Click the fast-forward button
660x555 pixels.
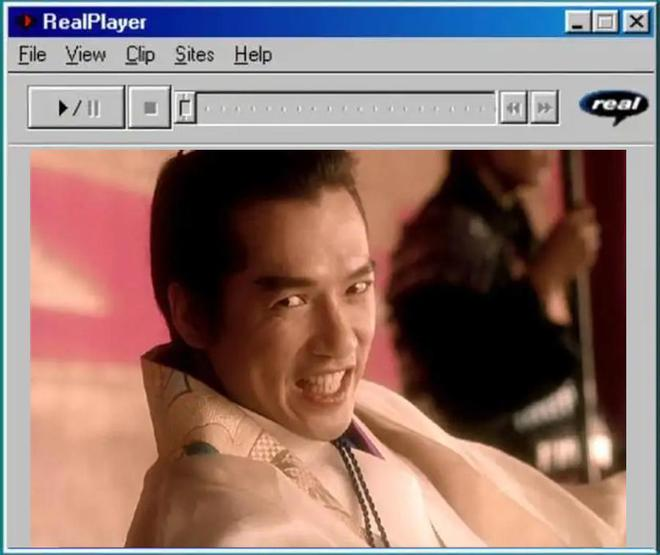point(544,108)
